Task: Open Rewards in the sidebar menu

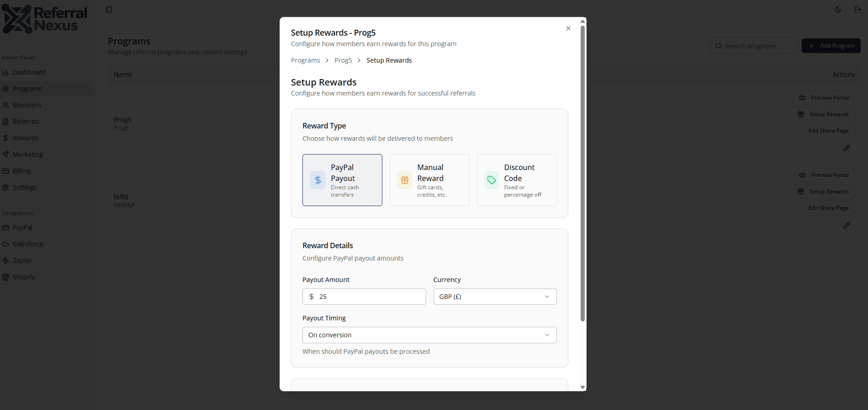Action: click(x=46, y=138)
